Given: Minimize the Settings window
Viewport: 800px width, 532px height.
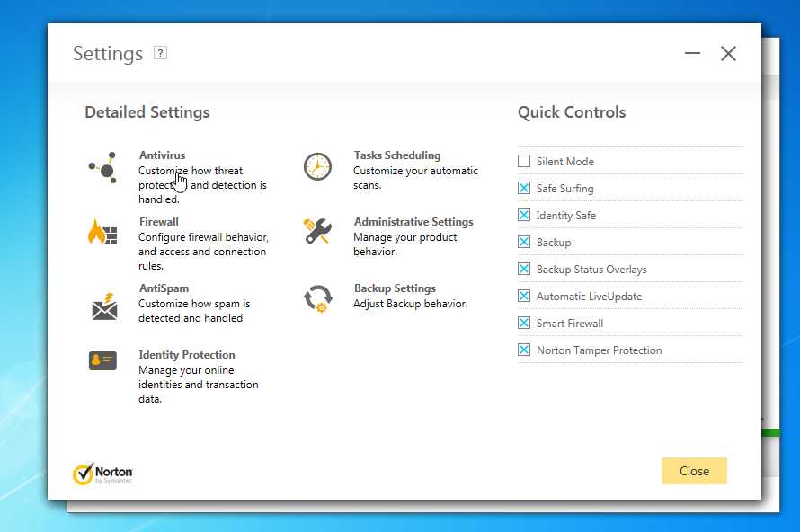Looking at the screenshot, I should 692,54.
